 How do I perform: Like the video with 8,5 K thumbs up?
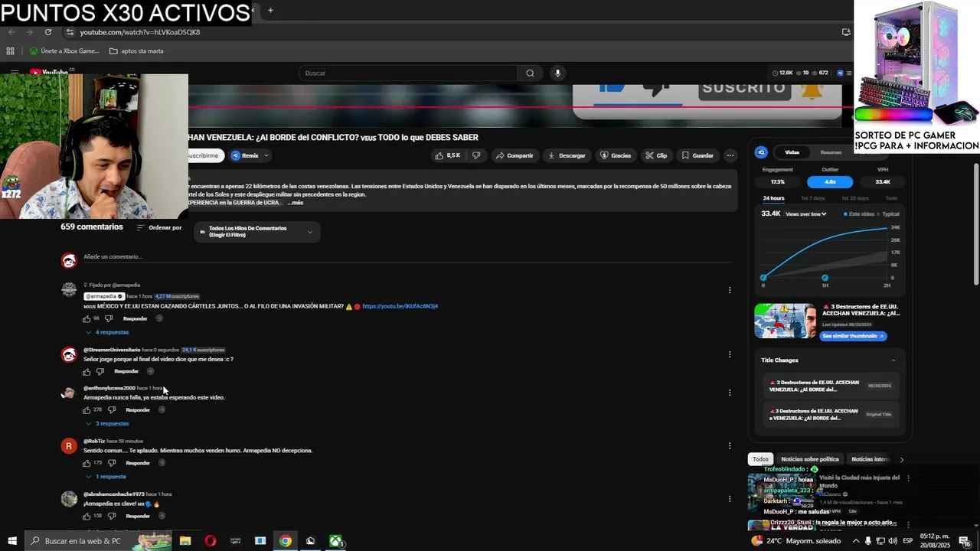point(448,155)
